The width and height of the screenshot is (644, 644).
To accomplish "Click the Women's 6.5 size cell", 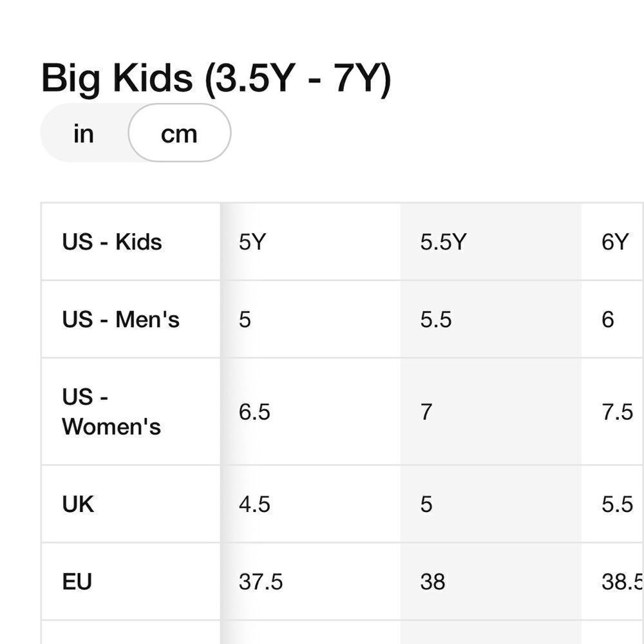I will [x=254, y=412].
